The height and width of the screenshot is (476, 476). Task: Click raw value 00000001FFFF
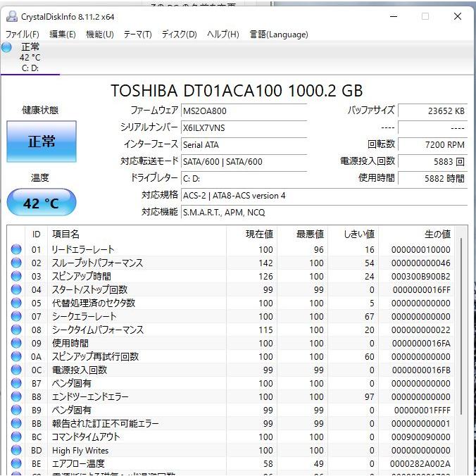(x=422, y=410)
